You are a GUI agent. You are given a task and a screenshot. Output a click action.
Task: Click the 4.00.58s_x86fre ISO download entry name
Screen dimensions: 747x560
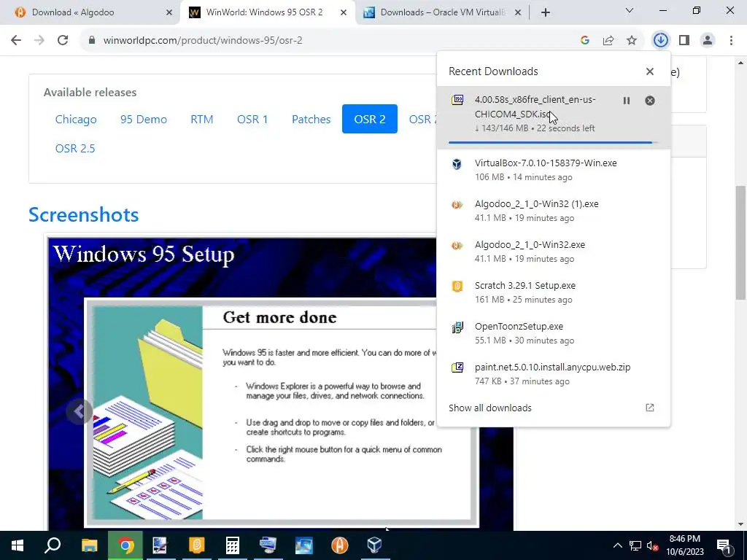535,106
